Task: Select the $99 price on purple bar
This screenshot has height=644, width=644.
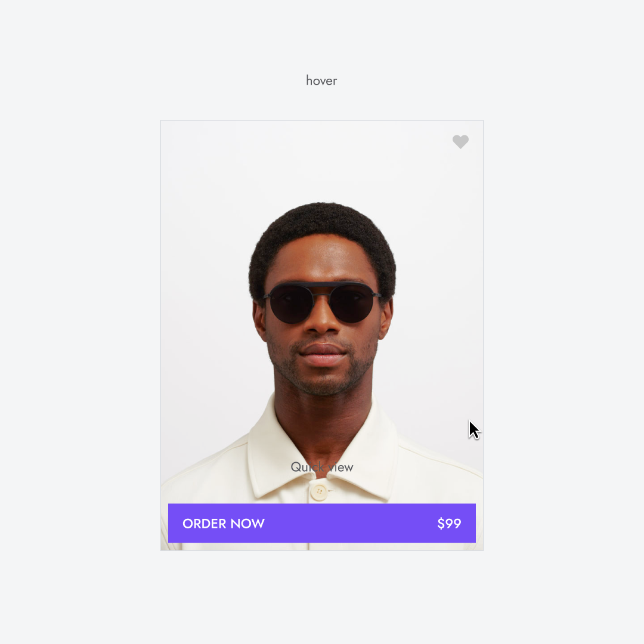Action: pyautogui.click(x=449, y=524)
